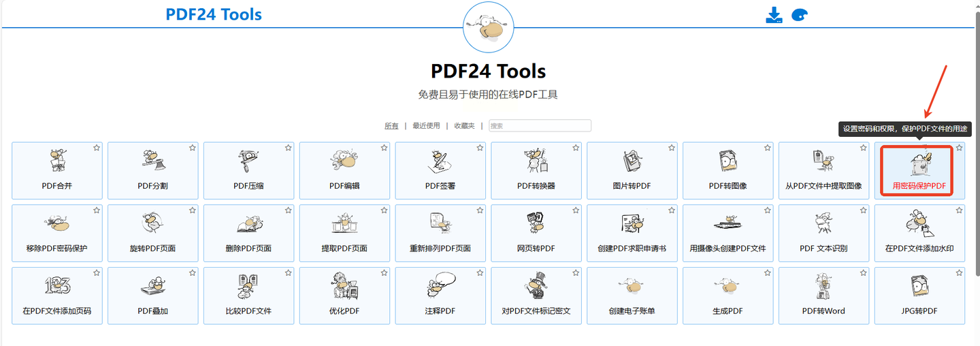Favorite PDF签署 with its star

[480, 148]
